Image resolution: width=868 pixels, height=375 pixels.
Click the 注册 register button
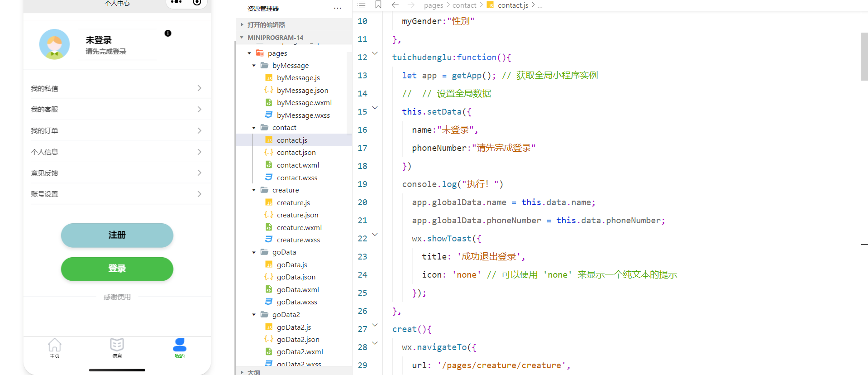(117, 235)
